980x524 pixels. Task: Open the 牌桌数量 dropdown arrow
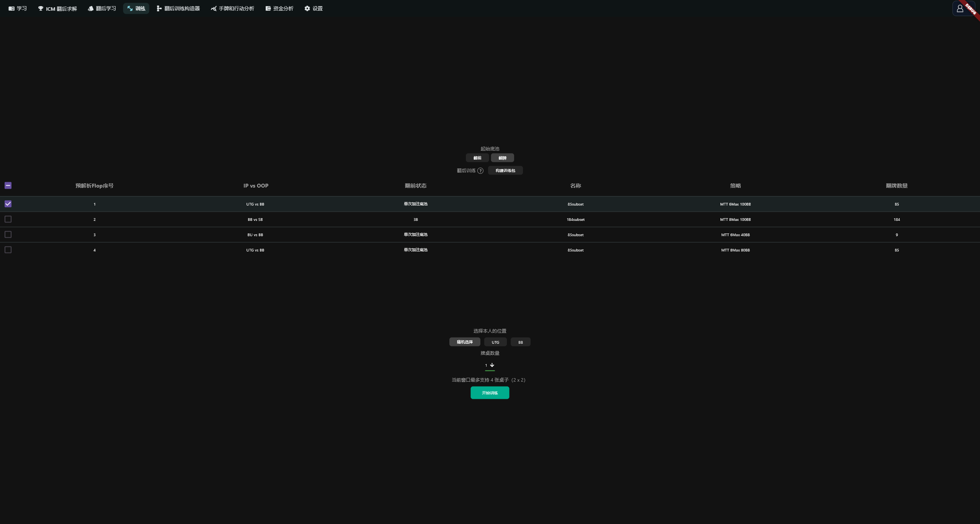pos(492,365)
